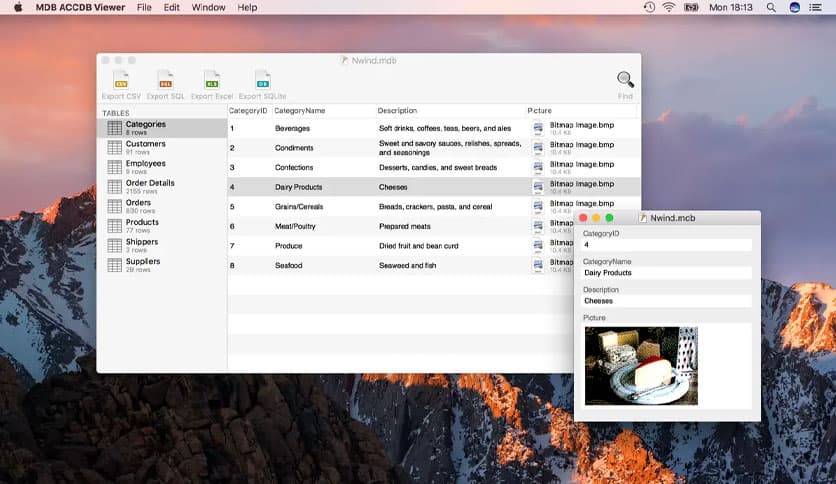Click the Beverages category name cell
Viewport: 836px width, 484px height.
click(x=292, y=128)
